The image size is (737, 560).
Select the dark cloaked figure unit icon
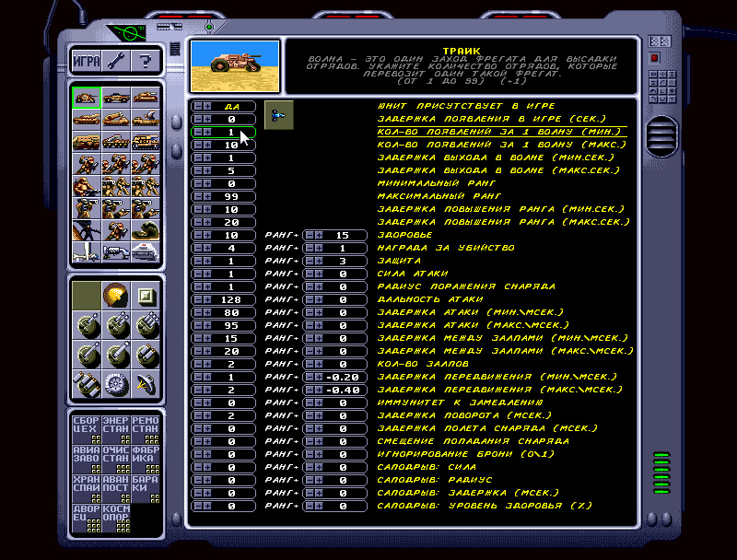pos(87,230)
